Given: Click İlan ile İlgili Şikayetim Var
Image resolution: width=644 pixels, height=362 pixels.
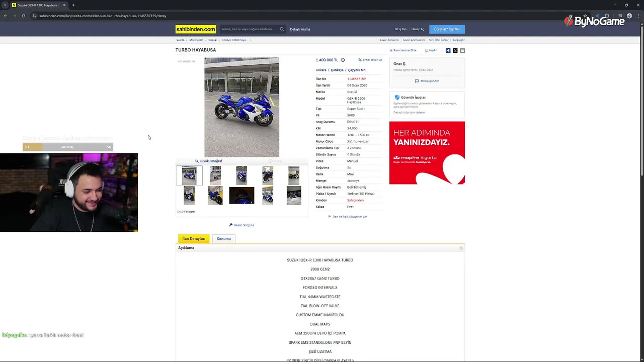Looking at the screenshot, I should [348, 217].
